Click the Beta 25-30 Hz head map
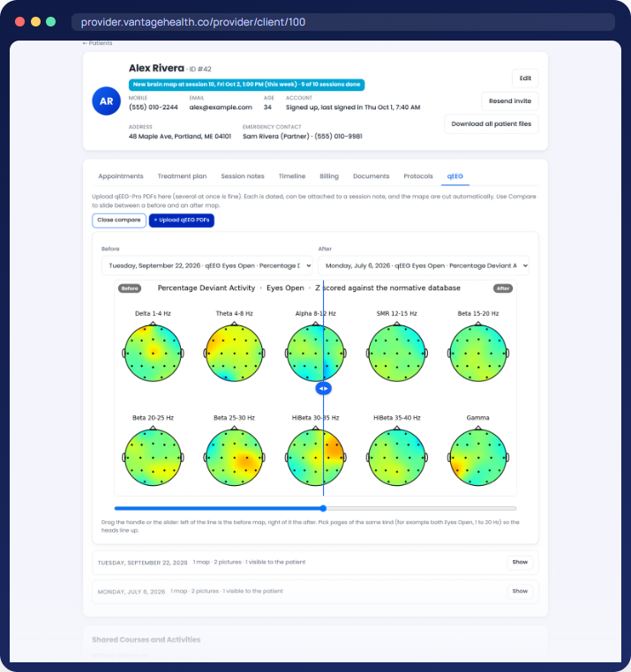Viewport: 631px width, 672px height. pos(234,457)
